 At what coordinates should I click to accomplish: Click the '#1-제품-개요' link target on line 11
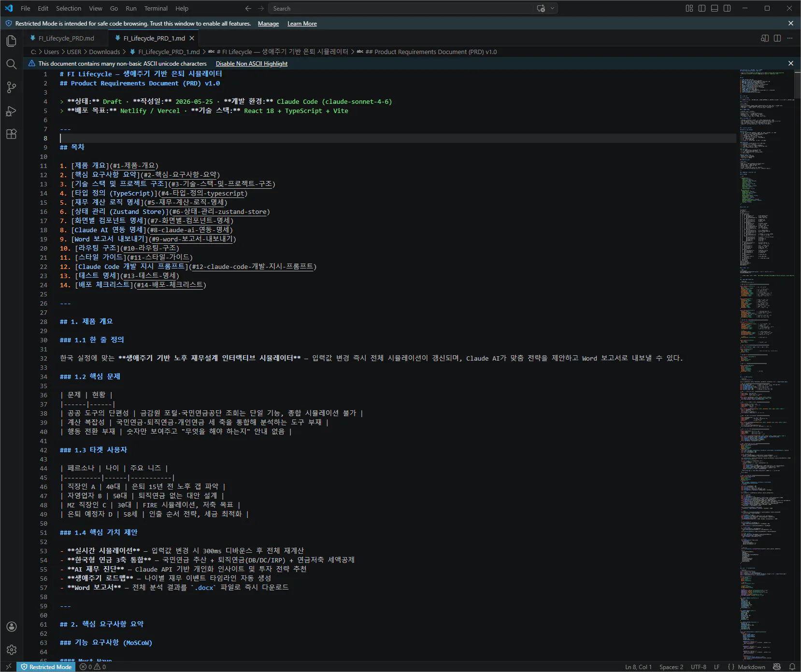(134, 166)
